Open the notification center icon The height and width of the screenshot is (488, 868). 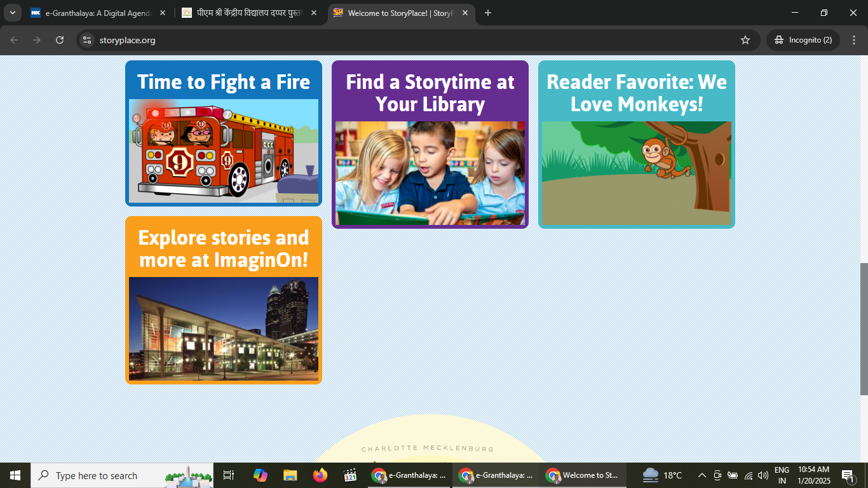(848, 475)
